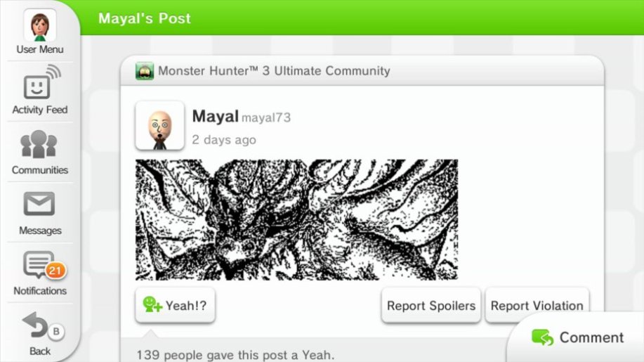Image resolution: width=644 pixels, height=362 pixels.
Task: Click the mayal73 user ID text
Action: click(x=266, y=117)
